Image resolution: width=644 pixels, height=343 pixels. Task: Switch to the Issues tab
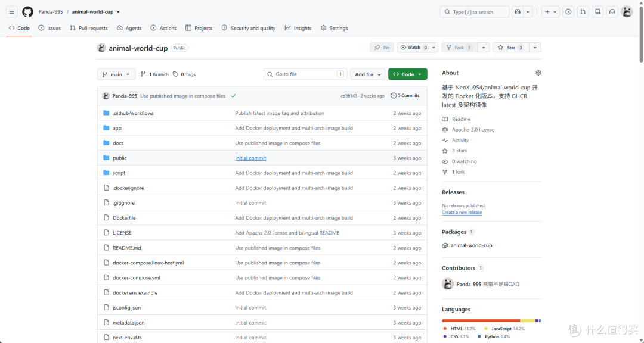49,28
